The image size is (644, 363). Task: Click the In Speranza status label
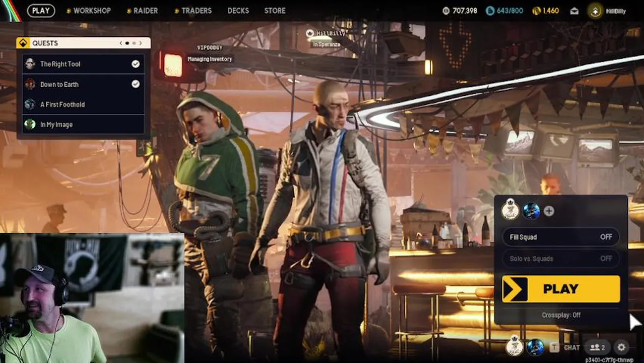(327, 44)
